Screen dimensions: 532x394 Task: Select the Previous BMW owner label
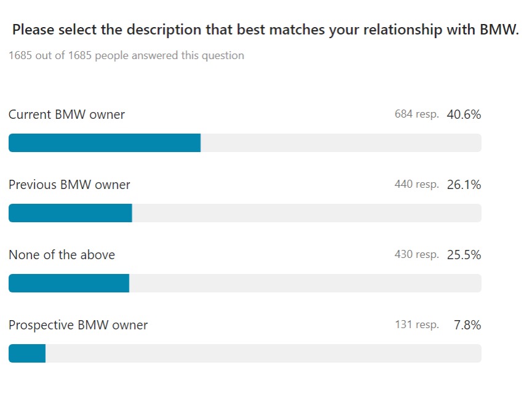click(x=69, y=185)
